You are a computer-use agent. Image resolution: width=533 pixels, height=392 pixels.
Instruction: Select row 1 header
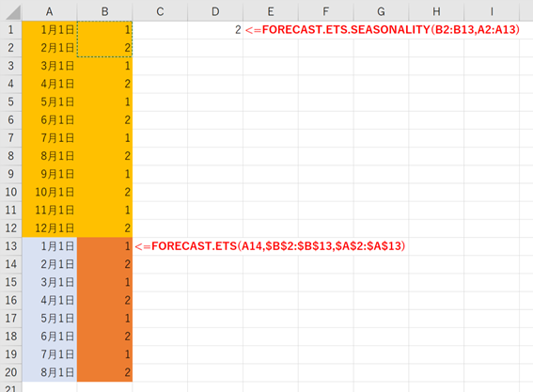tap(11, 30)
